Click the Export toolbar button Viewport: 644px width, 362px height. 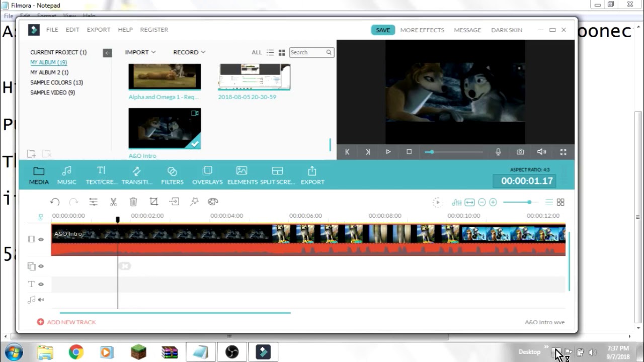[x=312, y=175]
